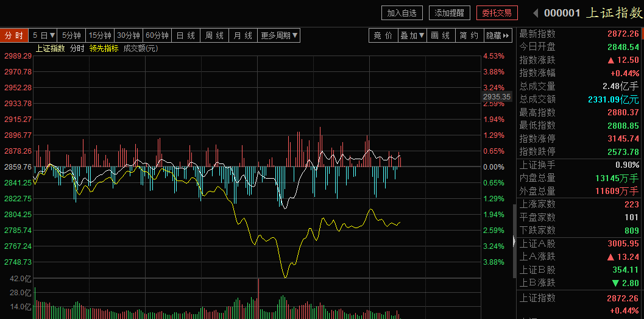Expand the 更多周期 dropdown
This screenshot has width=644, height=319.
(x=279, y=36)
